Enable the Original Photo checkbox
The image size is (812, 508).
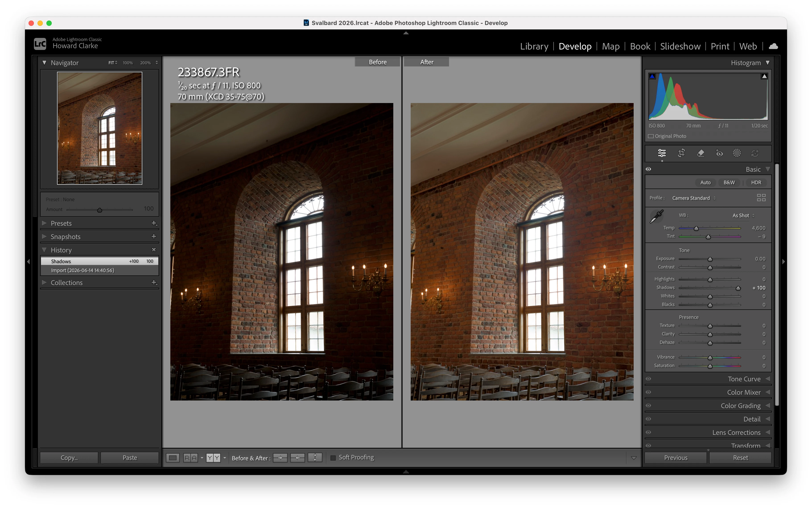coord(651,136)
